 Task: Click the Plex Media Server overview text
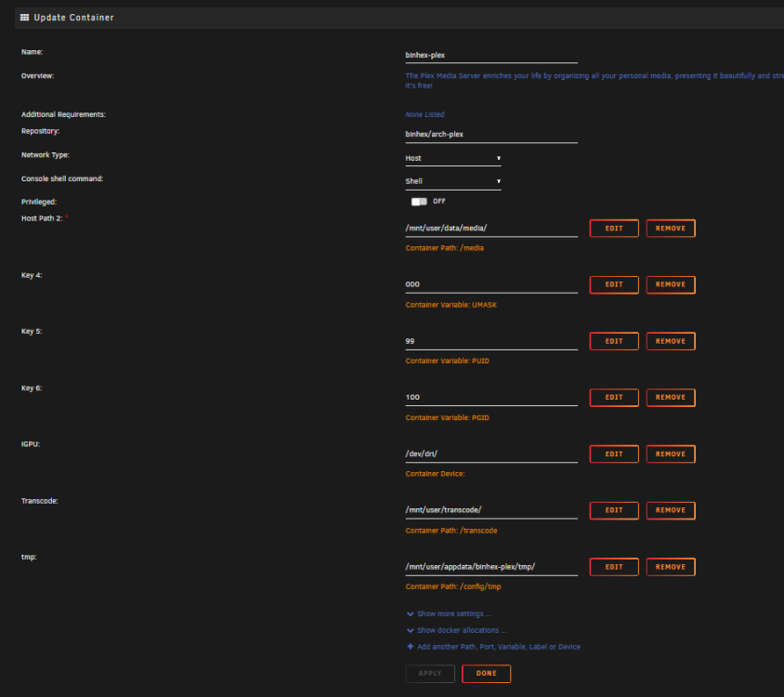pos(594,81)
